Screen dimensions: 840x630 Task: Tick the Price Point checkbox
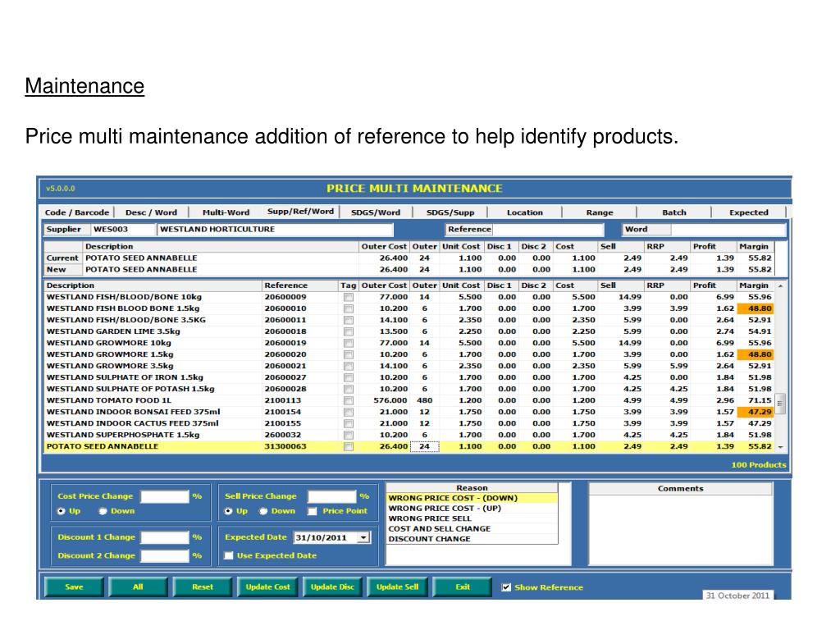coord(313,511)
